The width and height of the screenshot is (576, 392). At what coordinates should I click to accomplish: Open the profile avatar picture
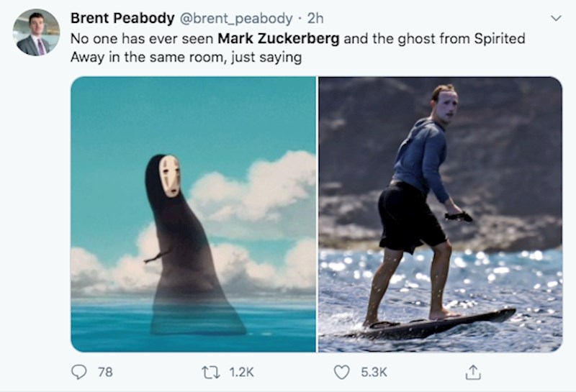36,32
